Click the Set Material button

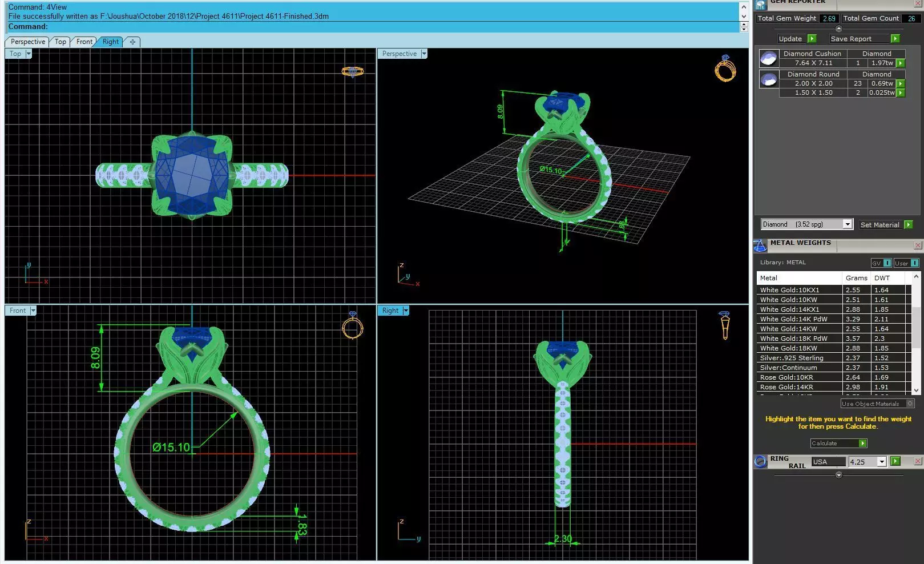point(880,225)
